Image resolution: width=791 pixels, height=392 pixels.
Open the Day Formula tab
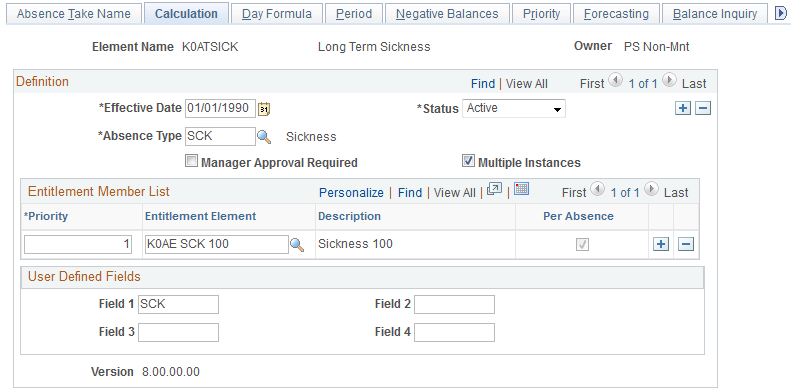(277, 14)
